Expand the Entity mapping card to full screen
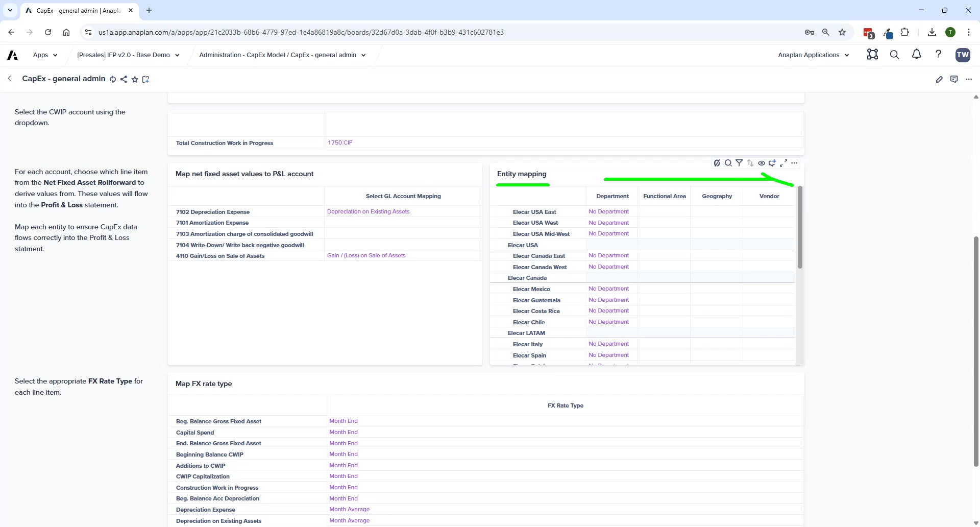Screen dimensions: 980x527 point(784,163)
